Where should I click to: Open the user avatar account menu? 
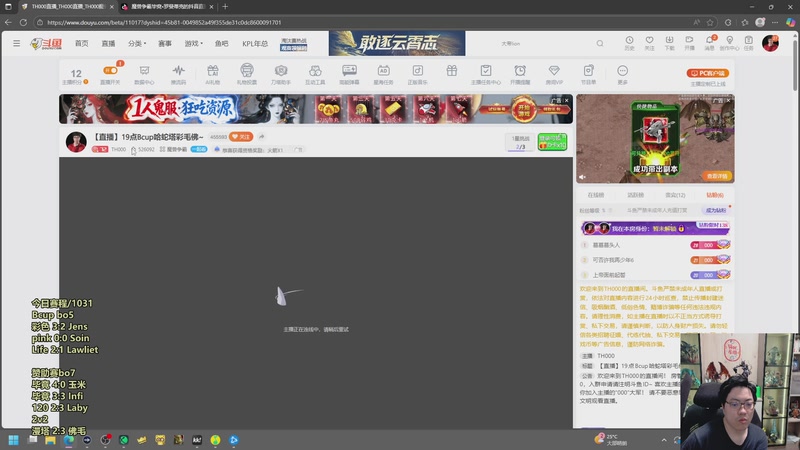tap(770, 43)
